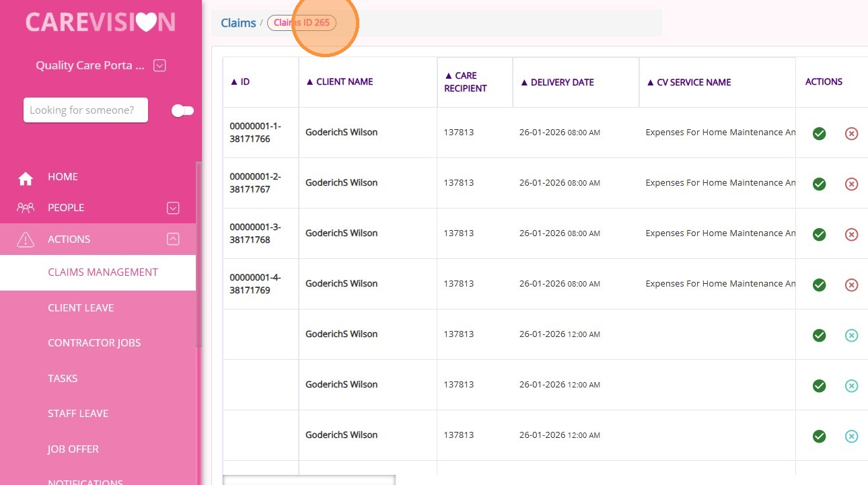Reject claim 00000001-1-38171766 with red X

coord(851,133)
